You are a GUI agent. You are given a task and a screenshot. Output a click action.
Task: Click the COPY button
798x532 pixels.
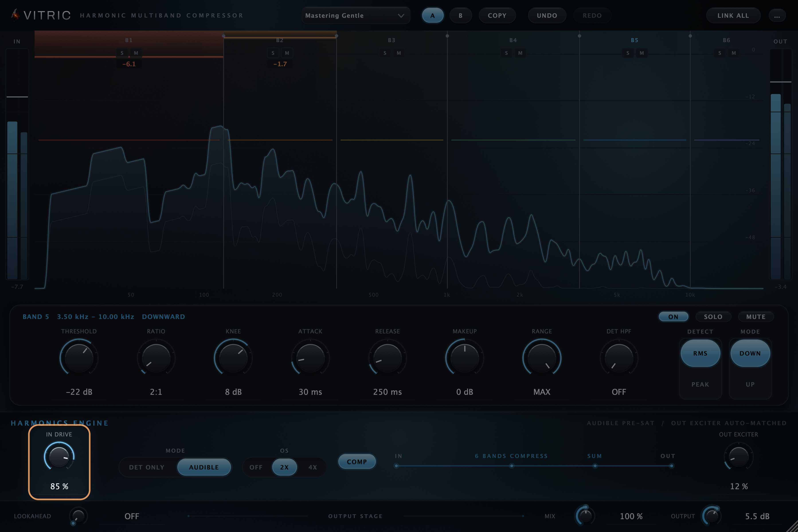click(497, 16)
